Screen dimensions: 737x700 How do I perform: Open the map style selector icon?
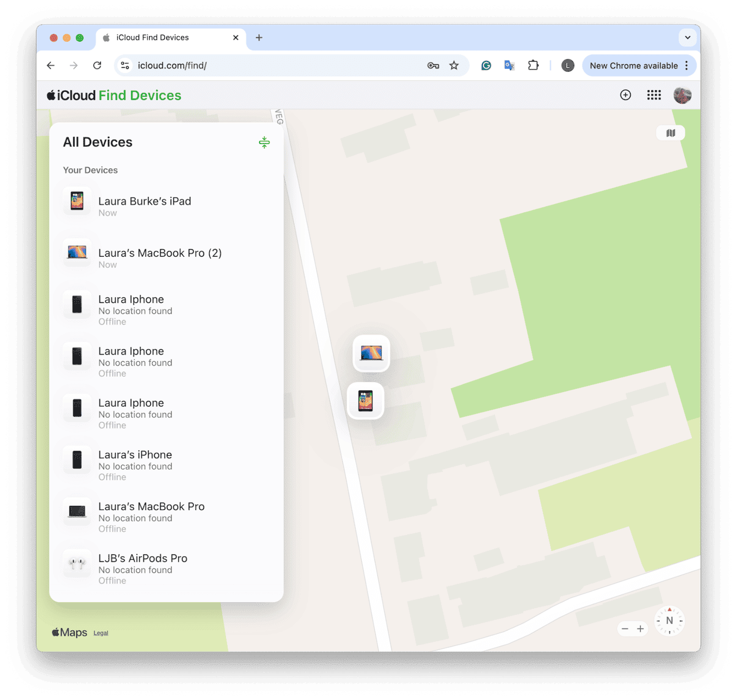[x=670, y=133]
